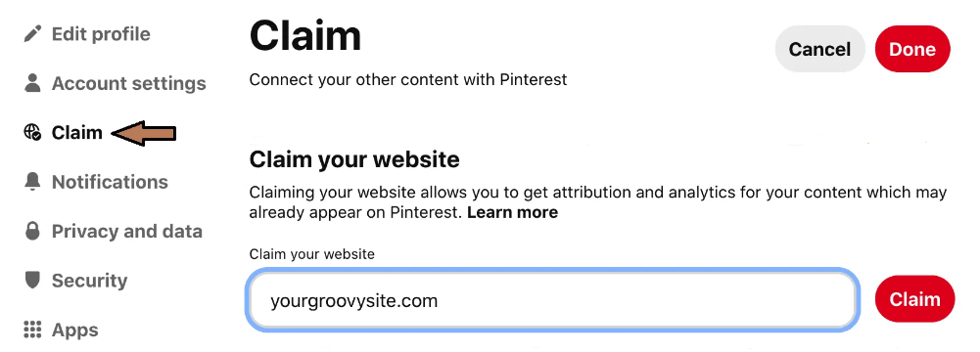Viewport: 980px width, 352px height.
Task: Click the padlock Privacy and data icon
Action: [x=32, y=231]
